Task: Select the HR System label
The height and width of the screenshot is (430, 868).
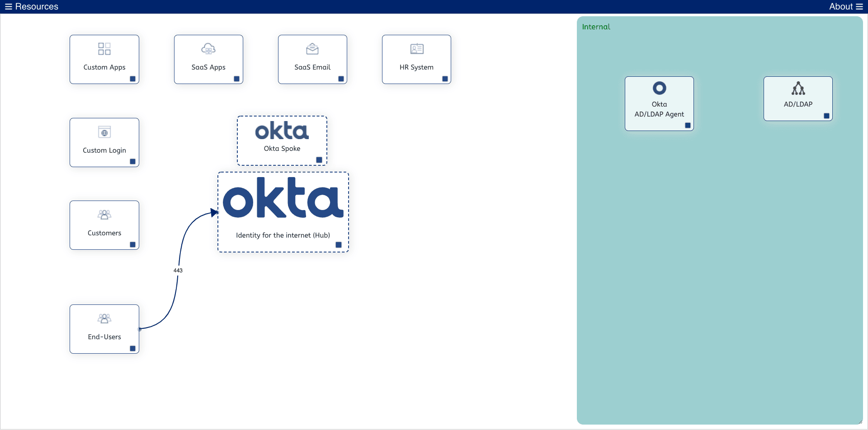Action: (416, 67)
